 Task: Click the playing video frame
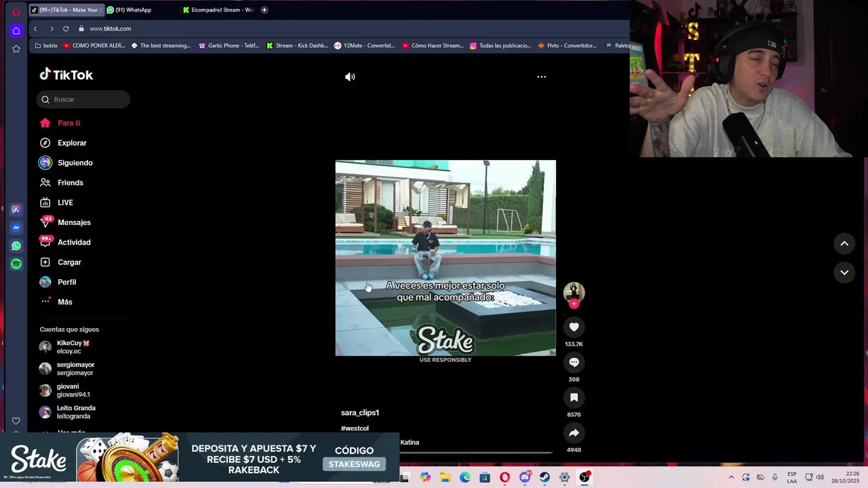pos(446,258)
